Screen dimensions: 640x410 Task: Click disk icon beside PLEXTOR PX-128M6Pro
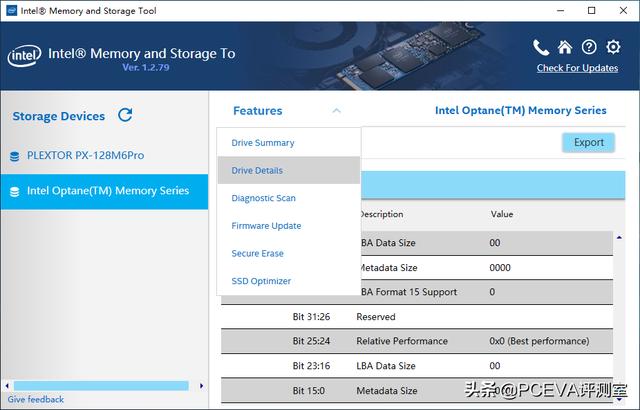click(14, 156)
